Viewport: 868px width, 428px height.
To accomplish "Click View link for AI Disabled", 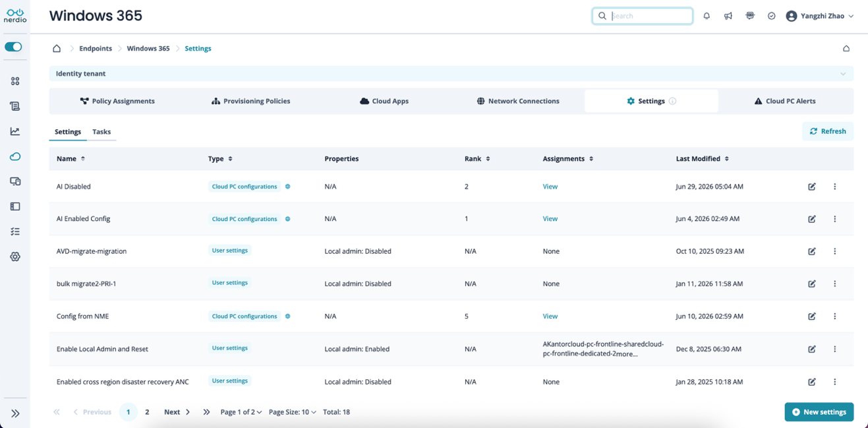I will 550,187.
